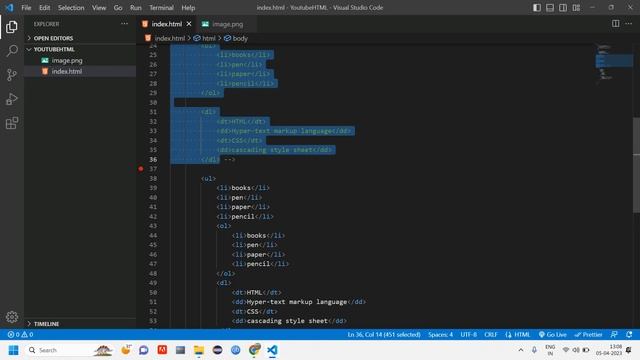
Task: Place cursor on the ul tag line 38
Action: [208, 178]
